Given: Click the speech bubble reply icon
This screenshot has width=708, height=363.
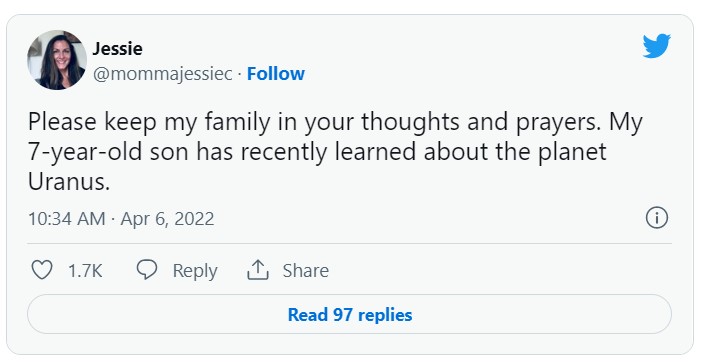Looking at the screenshot, I should pyautogui.click(x=147, y=270).
